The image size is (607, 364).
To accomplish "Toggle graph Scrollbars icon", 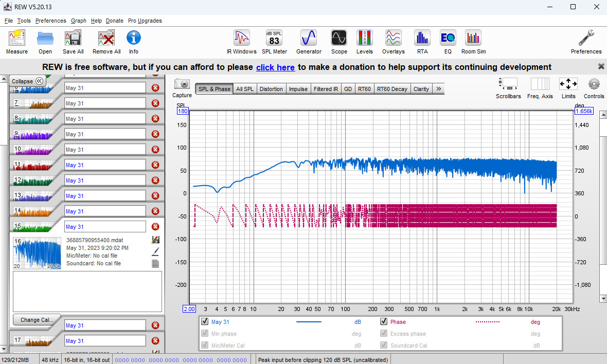I will click(x=508, y=84).
